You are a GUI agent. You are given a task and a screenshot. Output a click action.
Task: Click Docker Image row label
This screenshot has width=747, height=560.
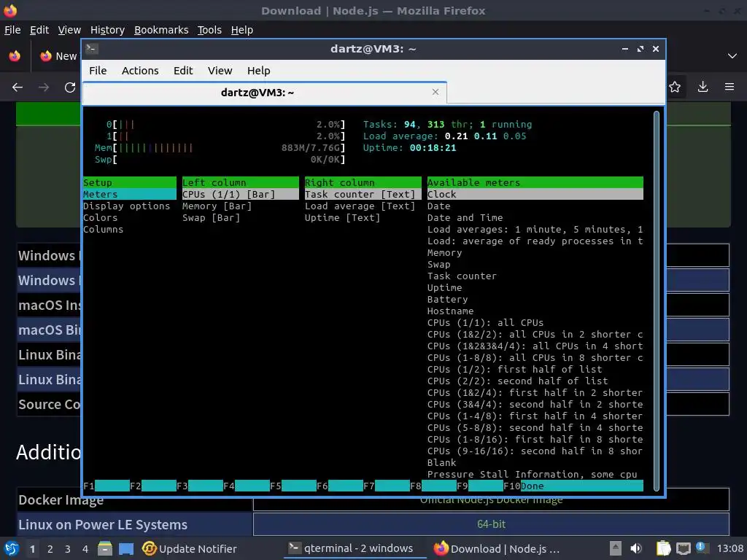61,500
